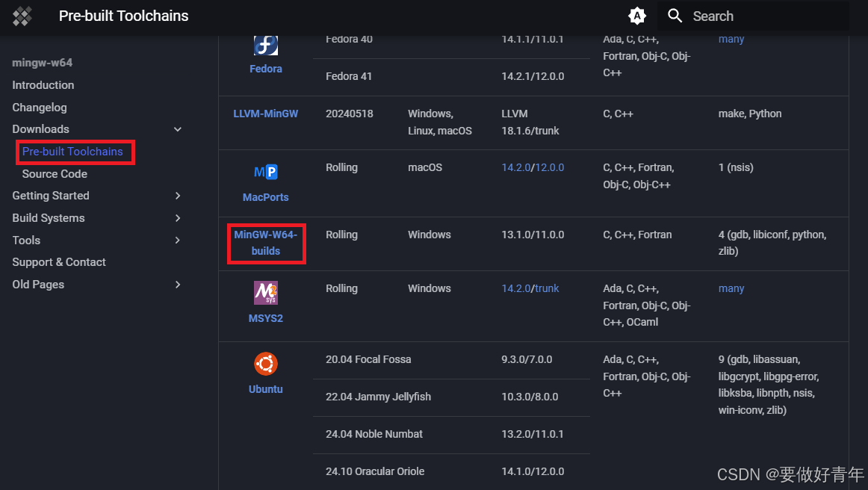Click the MacPorts logo icon
868x490 pixels.
click(266, 173)
